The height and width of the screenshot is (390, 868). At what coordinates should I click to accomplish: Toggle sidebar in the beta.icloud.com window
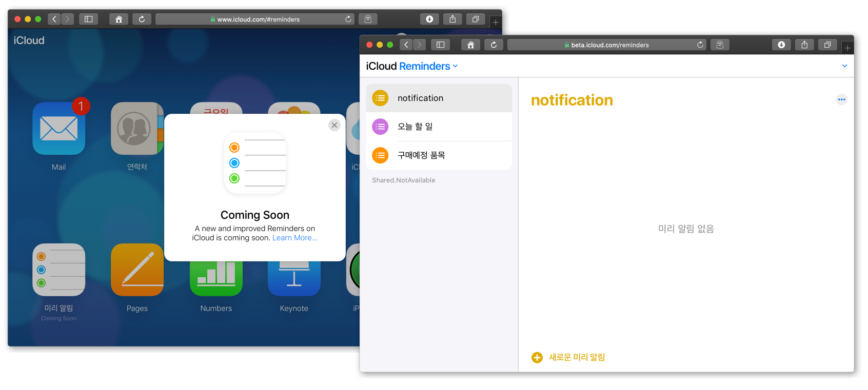[440, 45]
